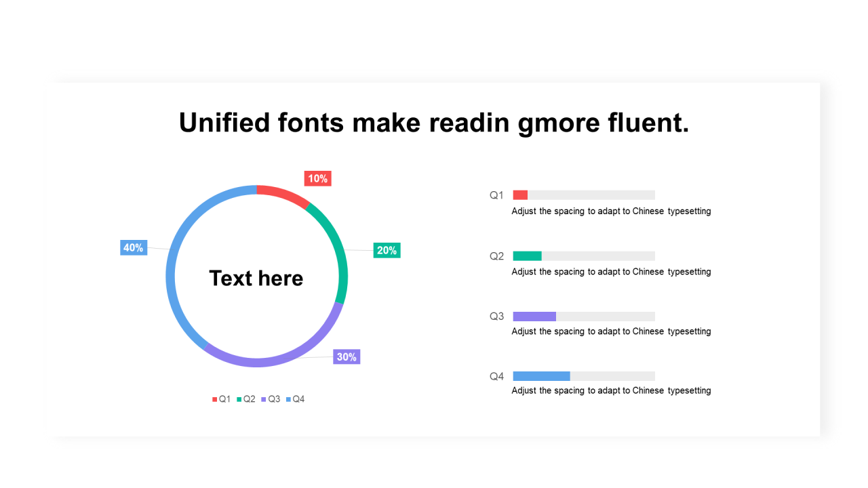The width and height of the screenshot is (868, 488).
Task: Click the slide title about unified fonts
Action: click(433, 123)
